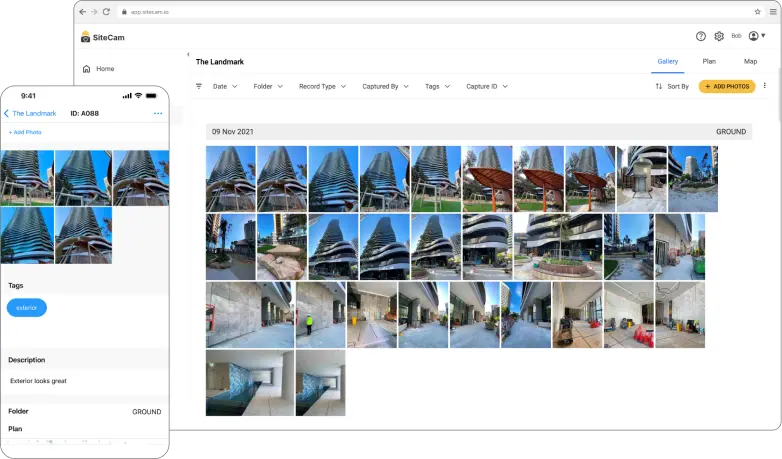The width and height of the screenshot is (782, 459).
Task: Expand the Record Type filter dropdown
Action: [x=322, y=86]
